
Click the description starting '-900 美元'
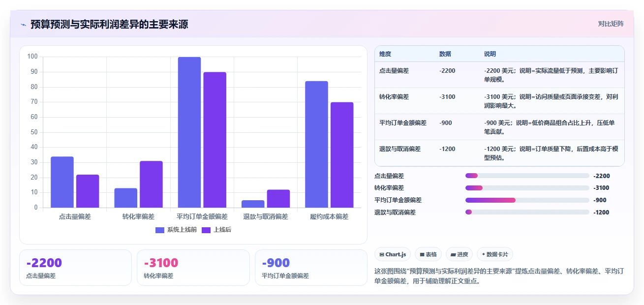[x=550, y=127]
